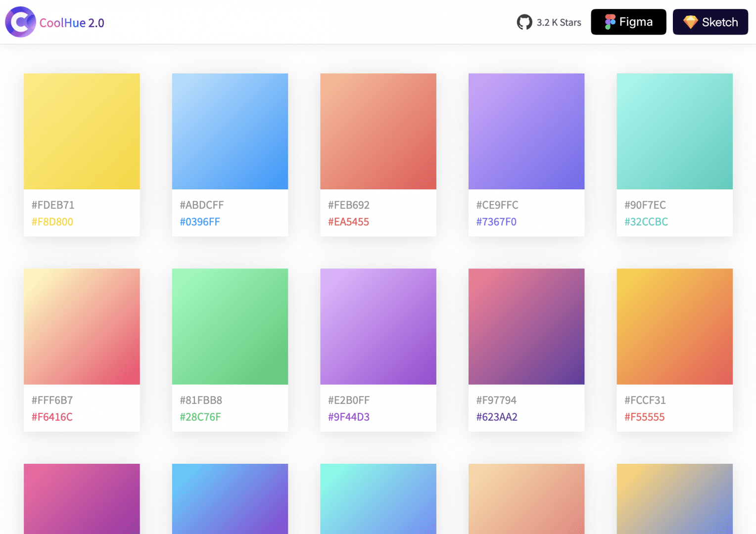Screen dimensions: 756x534
Task: Pick the coral #FEB692 gradient swatch
Action: click(x=378, y=132)
